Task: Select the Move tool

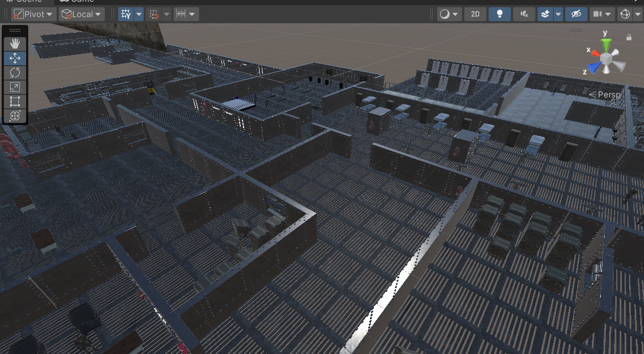Action: pyautogui.click(x=14, y=58)
